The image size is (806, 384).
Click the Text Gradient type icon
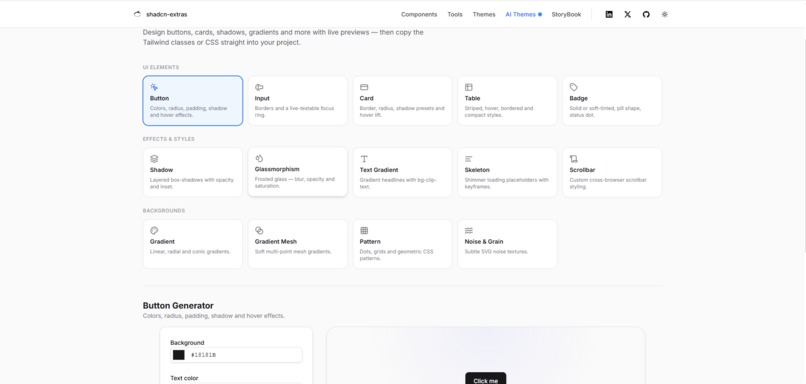click(364, 159)
